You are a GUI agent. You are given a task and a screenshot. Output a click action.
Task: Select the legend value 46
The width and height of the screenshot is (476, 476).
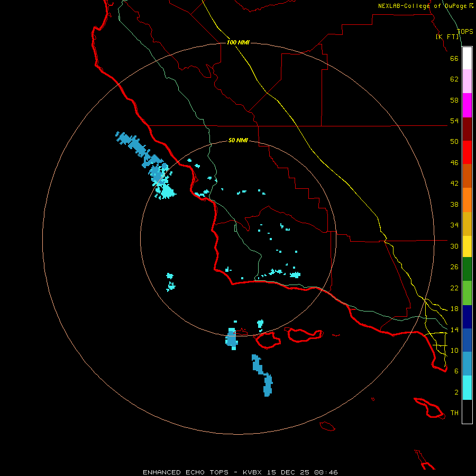454,163
